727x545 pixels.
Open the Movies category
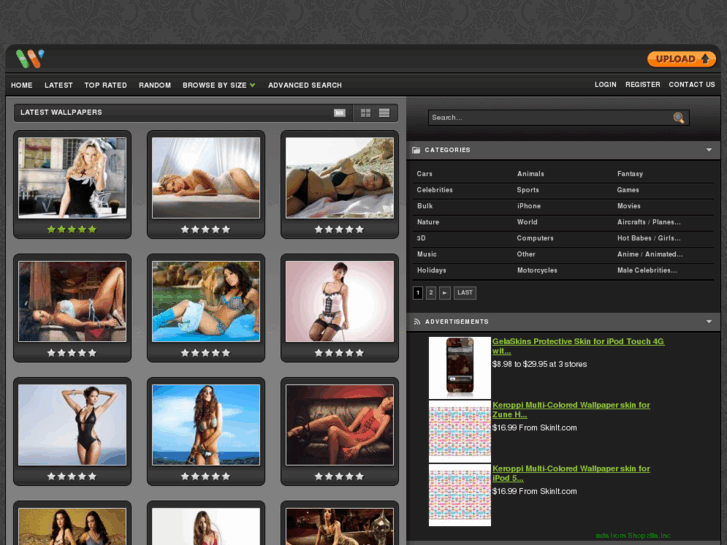[x=629, y=206]
